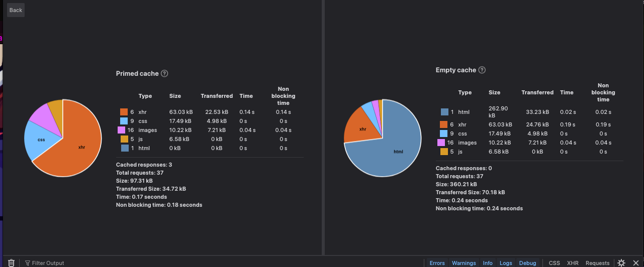
Task: Open the Empty cache help icon
Action: [x=482, y=70]
